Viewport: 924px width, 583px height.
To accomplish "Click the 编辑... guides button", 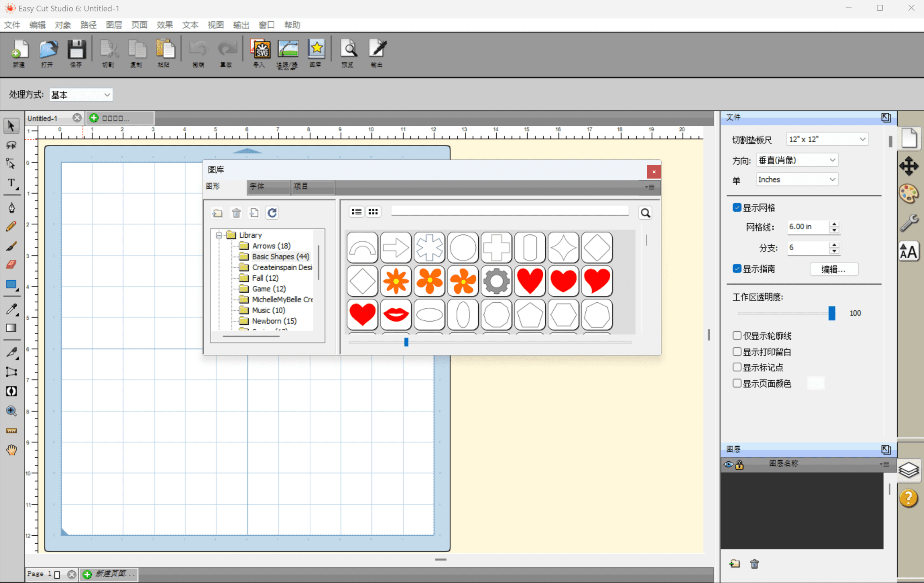I will click(x=833, y=269).
